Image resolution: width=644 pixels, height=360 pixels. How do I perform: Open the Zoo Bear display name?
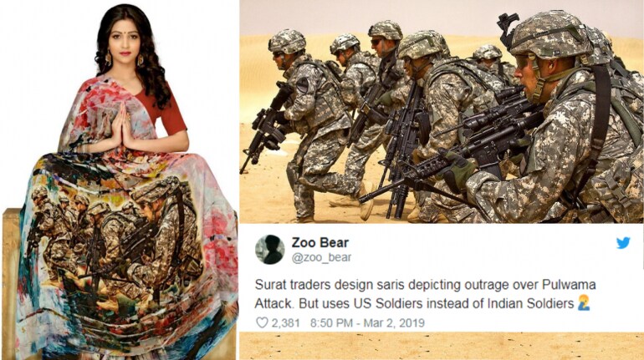(320, 243)
